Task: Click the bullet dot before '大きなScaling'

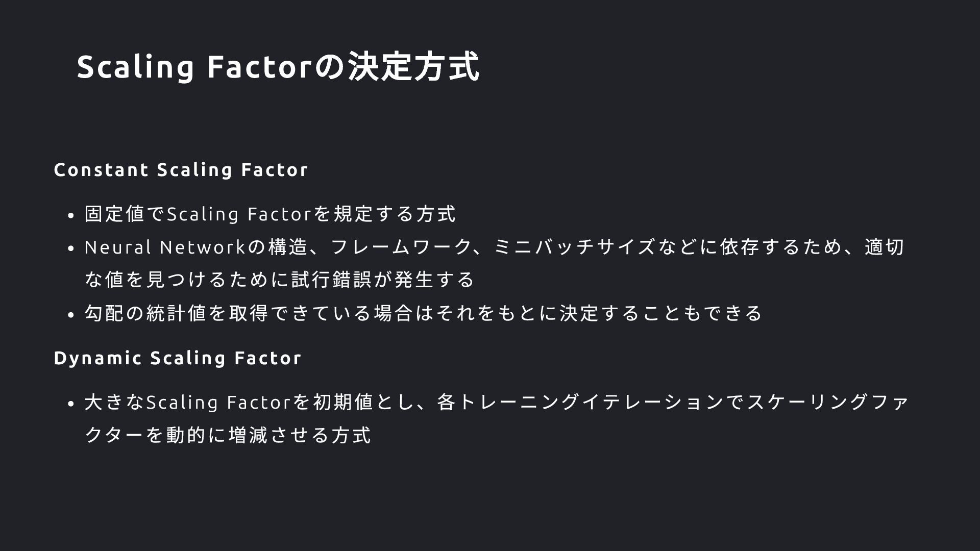Action: coord(71,404)
